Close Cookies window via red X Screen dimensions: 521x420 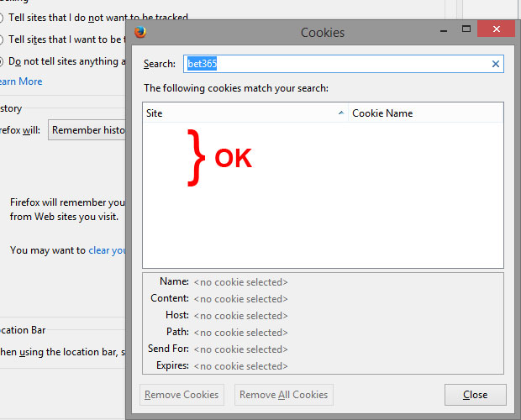(497, 29)
